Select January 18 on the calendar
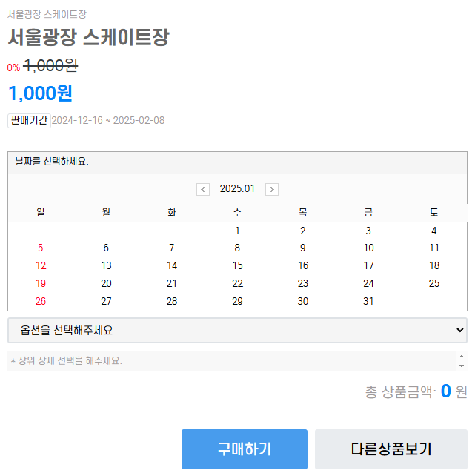This screenshot has width=472, height=476. [434, 265]
